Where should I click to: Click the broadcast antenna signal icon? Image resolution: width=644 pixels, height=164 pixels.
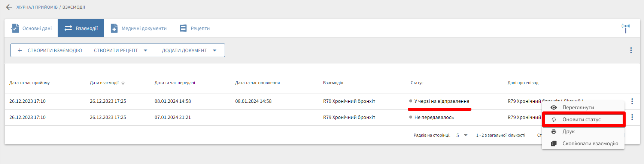point(626,28)
